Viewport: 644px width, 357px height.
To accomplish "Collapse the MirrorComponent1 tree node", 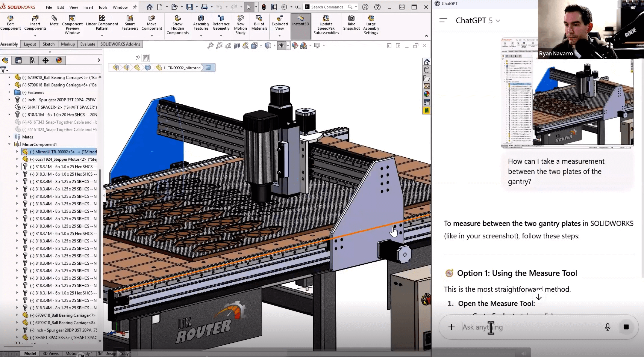I will [x=9, y=144].
